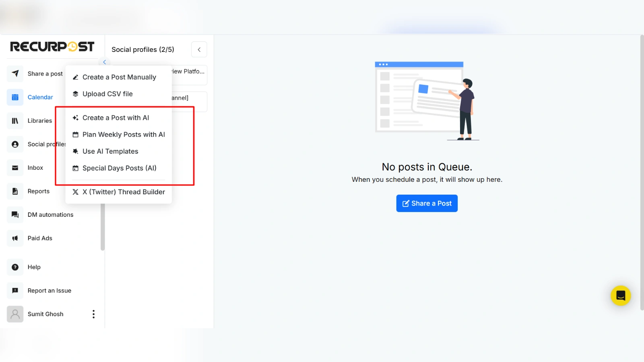Click the Reports document icon
The width and height of the screenshot is (644, 362).
point(15,191)
